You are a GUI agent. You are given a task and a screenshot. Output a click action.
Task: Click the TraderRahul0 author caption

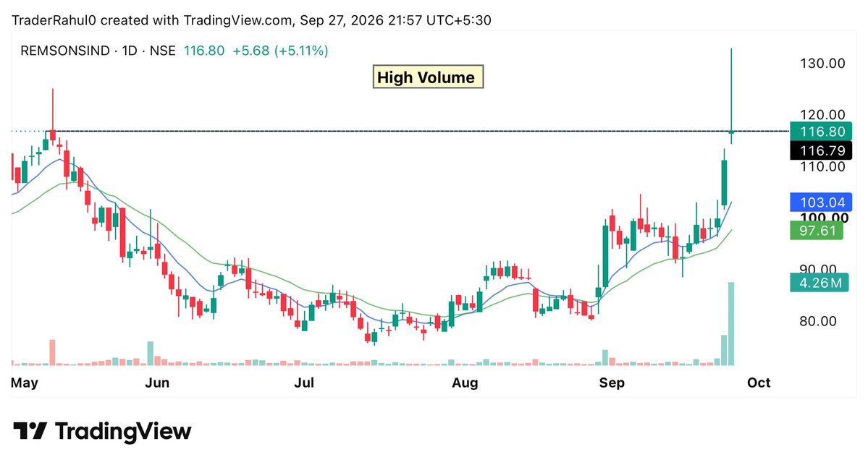(54, 20)
